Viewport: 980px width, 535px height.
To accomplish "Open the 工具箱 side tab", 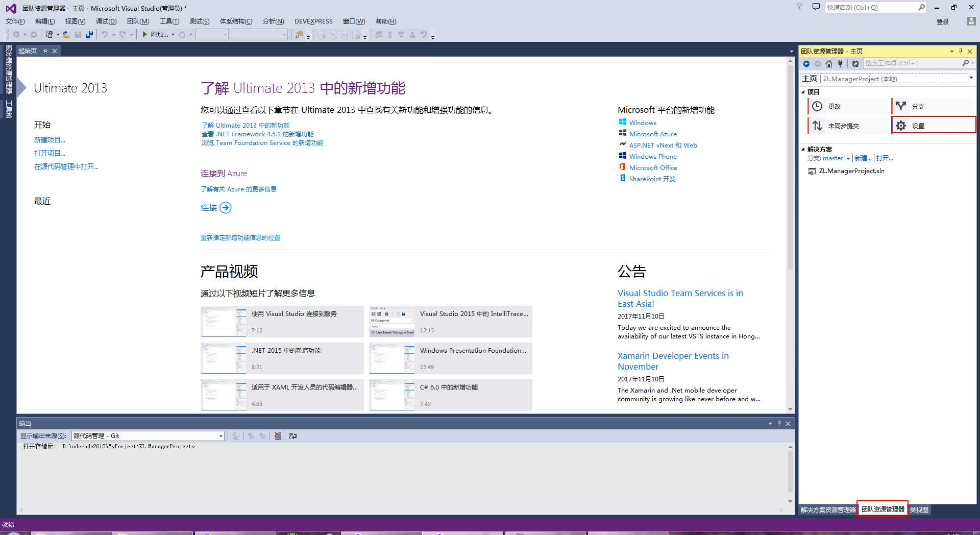I will click(x=8, y=109).
